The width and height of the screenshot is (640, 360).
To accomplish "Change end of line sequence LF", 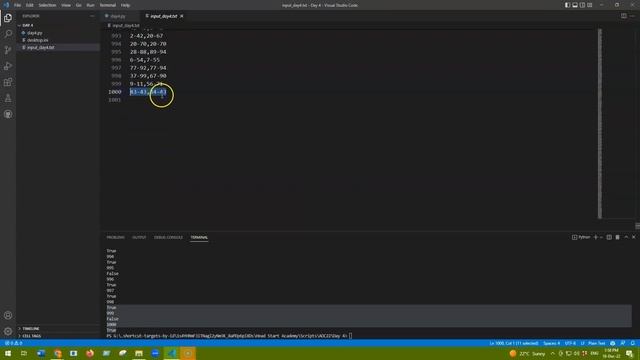I will (x=582, y=343).
